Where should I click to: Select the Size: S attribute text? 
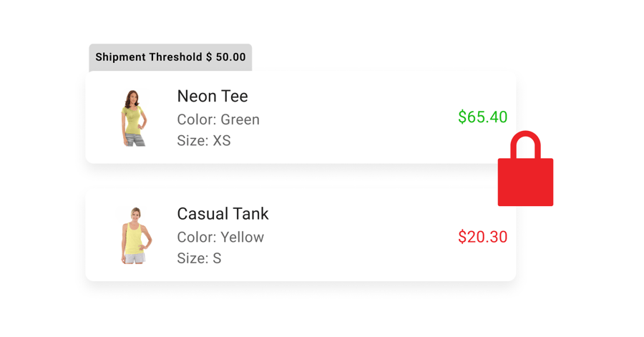[x=199, y=258]
